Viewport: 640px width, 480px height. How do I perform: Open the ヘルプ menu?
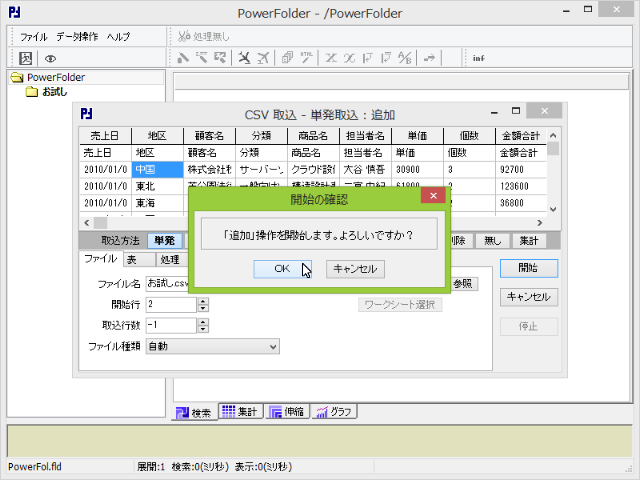point(118,37)
